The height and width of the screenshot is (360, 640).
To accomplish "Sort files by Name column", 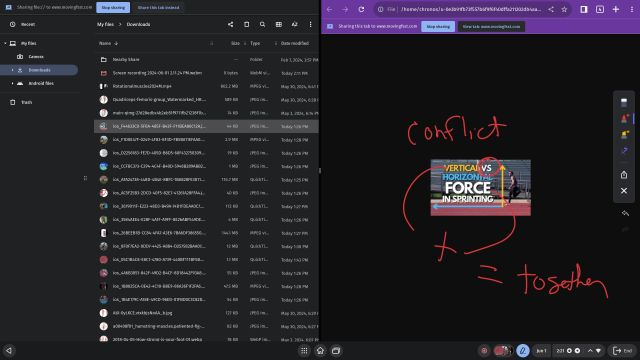I will click(x=105, y=43).
